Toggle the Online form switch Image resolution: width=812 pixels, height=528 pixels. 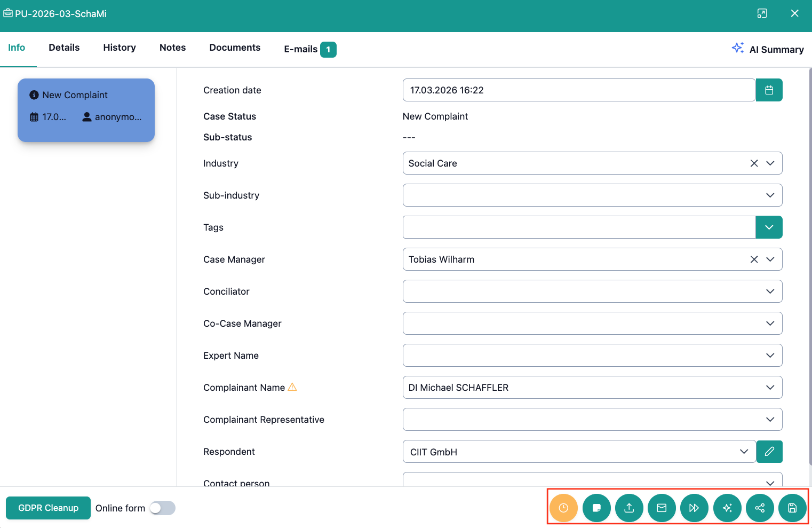[162, 508]
